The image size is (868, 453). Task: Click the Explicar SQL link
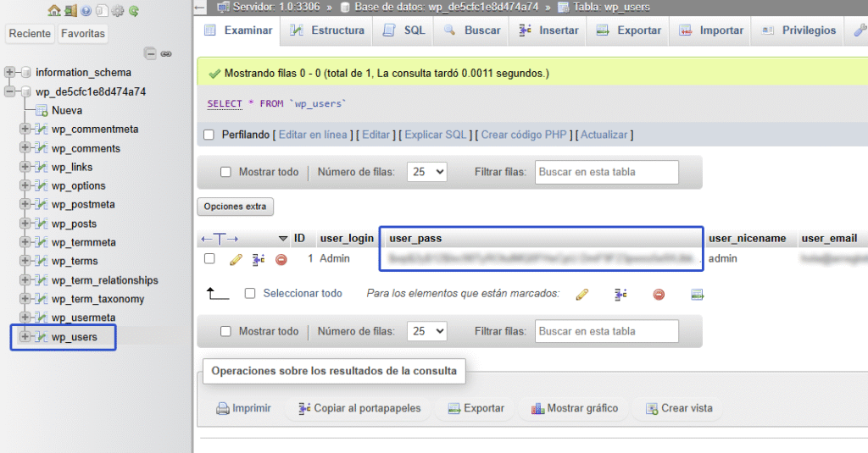(436, 135)
